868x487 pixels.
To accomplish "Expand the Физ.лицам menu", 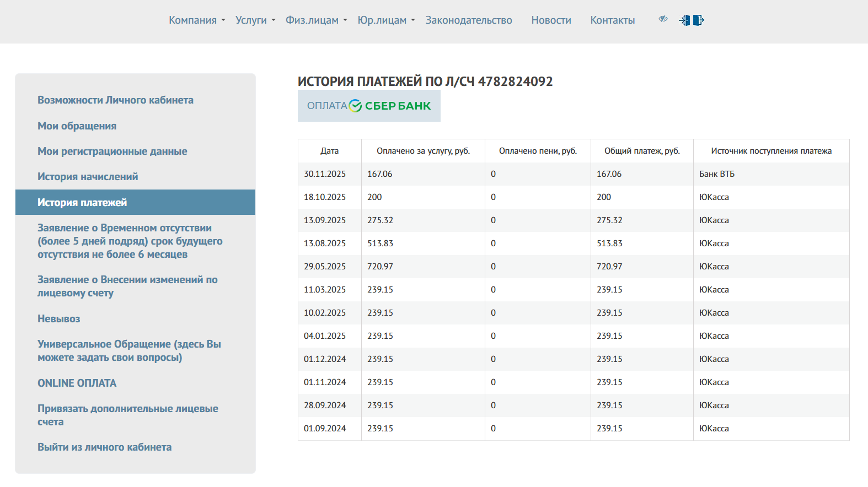I will pyautogui.click(x=316, y=20).
